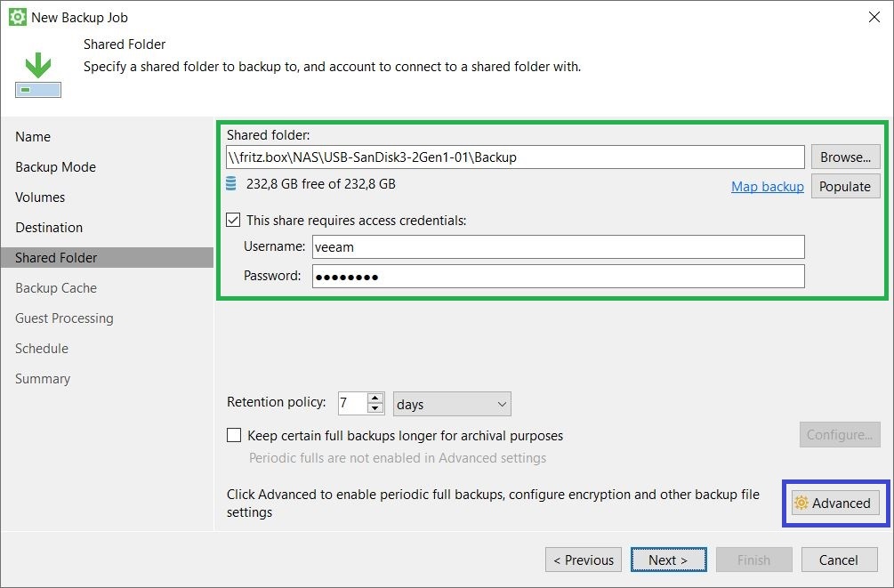Click the gear icon on the Advanced button
The width and height of the screenshot is (894, 588).
pos(801,503)
